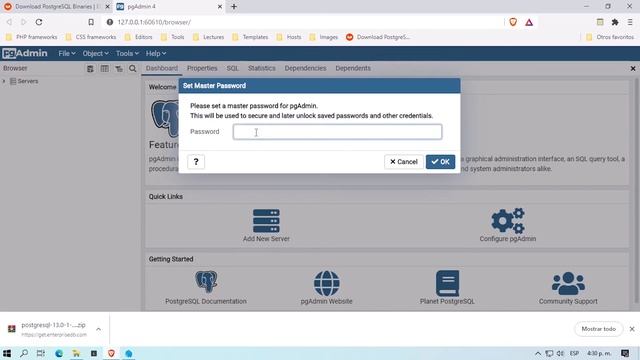Bookmark this page with the bookmark icon
640x360 pixels.
91,22
